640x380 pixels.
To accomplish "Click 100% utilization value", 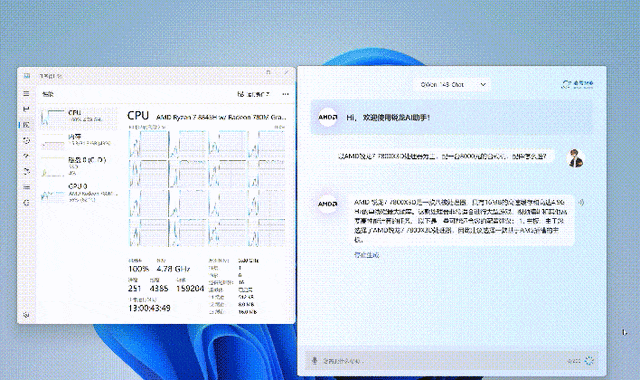I will point(138,269).
